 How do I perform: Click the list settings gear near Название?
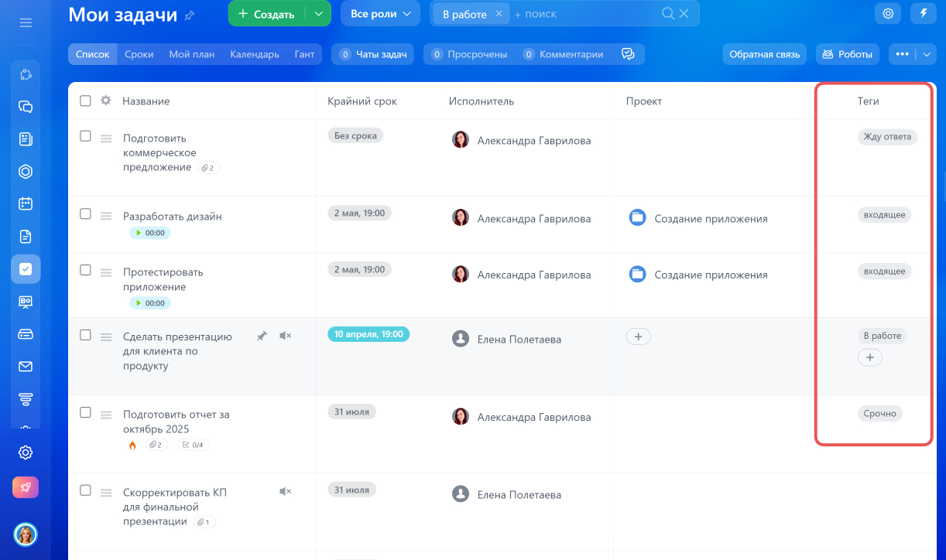[x=106, y=101]
